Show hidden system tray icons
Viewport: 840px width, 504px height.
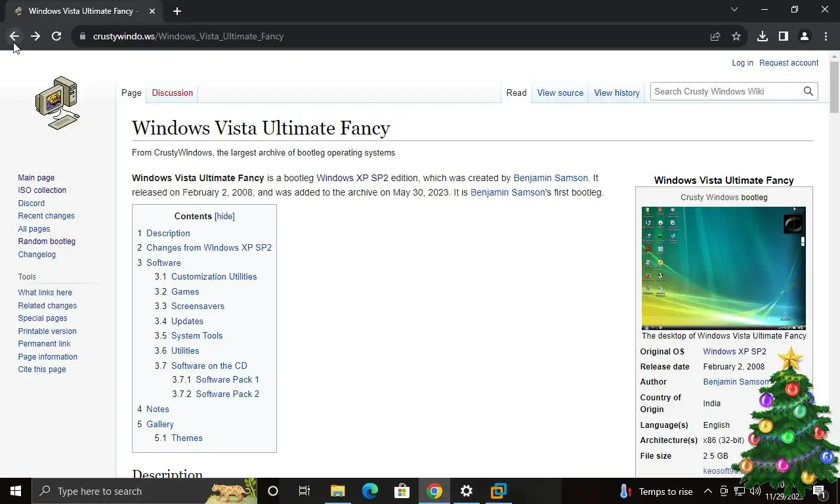click(x=708, y=491)
